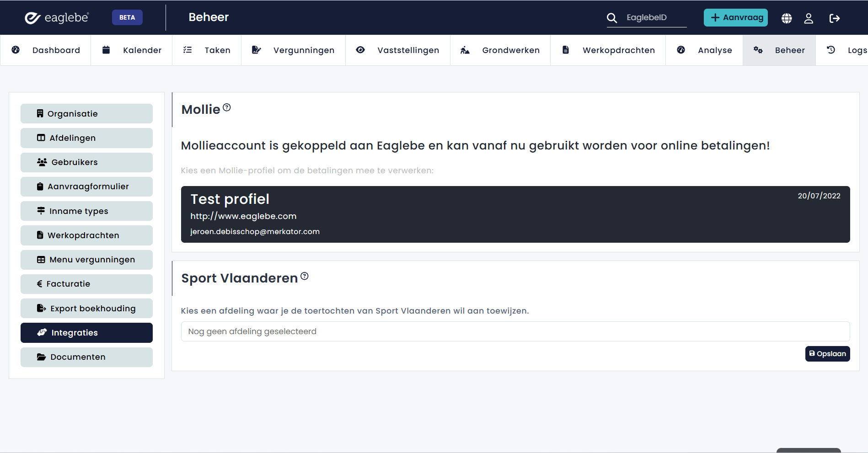Open Werkopdrachten in top navigation
The image size is (868, 453).
coord(608,50)
